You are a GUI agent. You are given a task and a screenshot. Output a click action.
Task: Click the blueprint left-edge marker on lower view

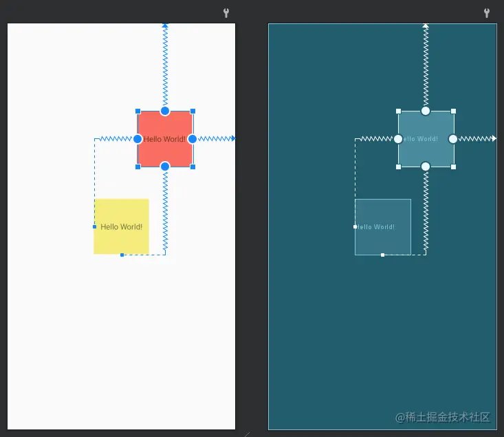click(x=355, y=227)
